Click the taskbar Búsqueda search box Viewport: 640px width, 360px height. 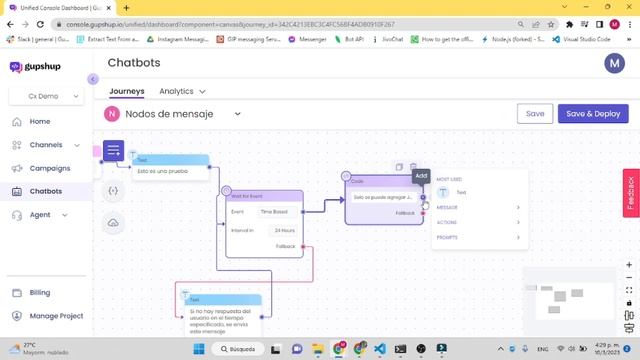coord(238,349)
